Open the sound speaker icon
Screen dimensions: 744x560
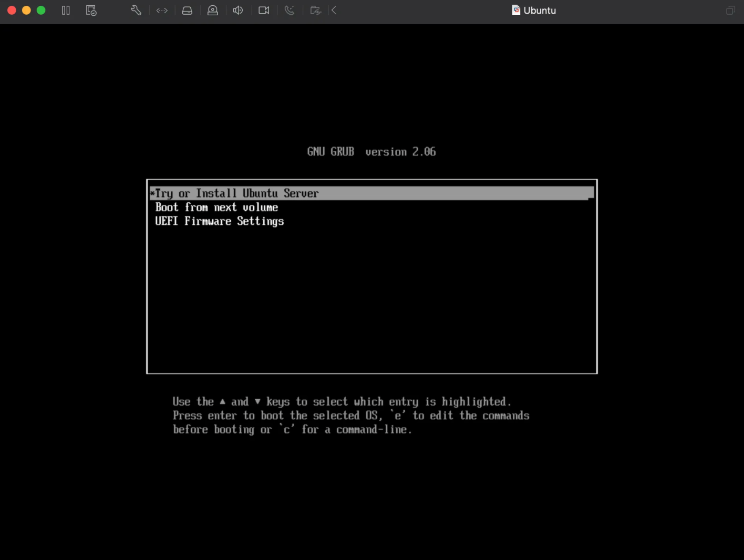(x=238, y=11)
